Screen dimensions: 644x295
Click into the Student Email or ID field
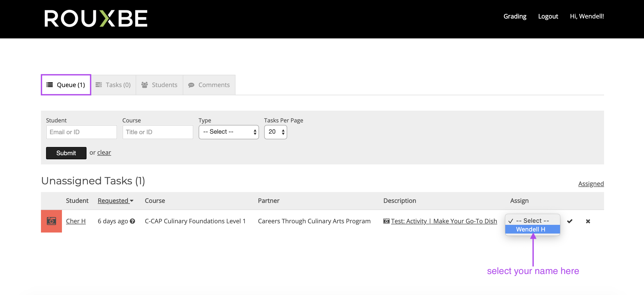coord(81,132)
